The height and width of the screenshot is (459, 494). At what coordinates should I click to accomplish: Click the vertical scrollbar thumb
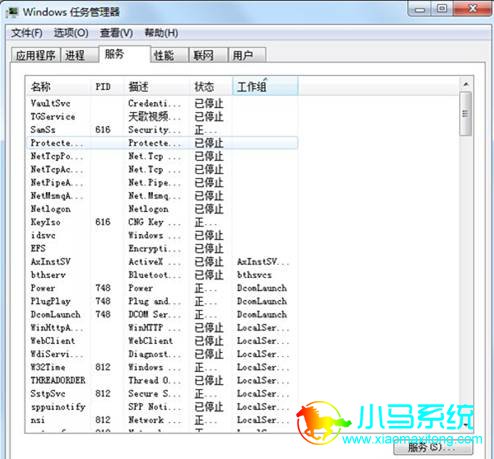[465, 114]
